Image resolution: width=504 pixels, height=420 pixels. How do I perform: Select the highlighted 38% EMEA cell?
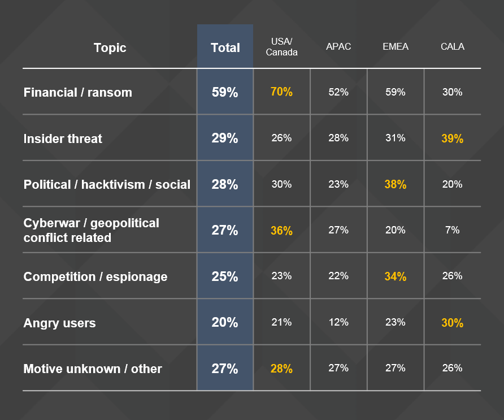tap(395, 185)
